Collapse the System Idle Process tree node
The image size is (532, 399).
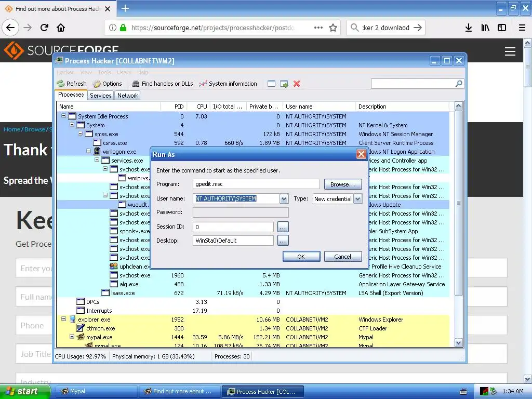[63, 116]
